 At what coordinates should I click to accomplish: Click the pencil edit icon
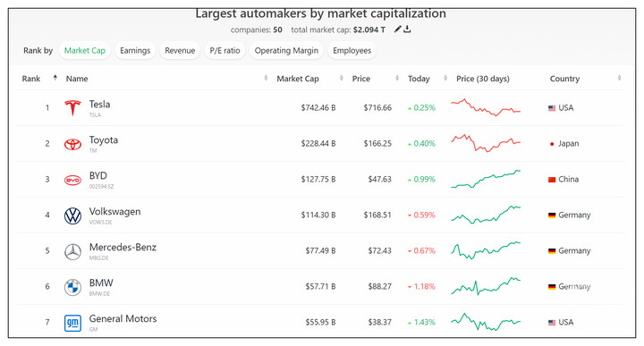[x=397, y=30]
